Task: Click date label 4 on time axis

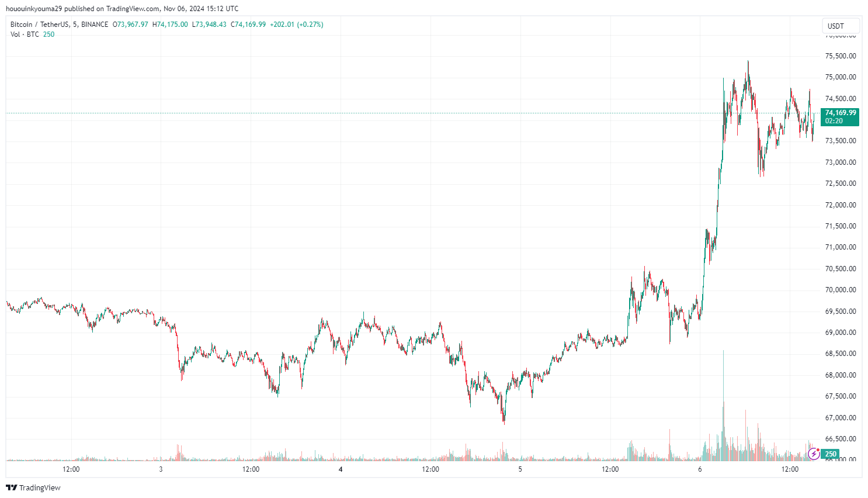Action: [341, 469]
